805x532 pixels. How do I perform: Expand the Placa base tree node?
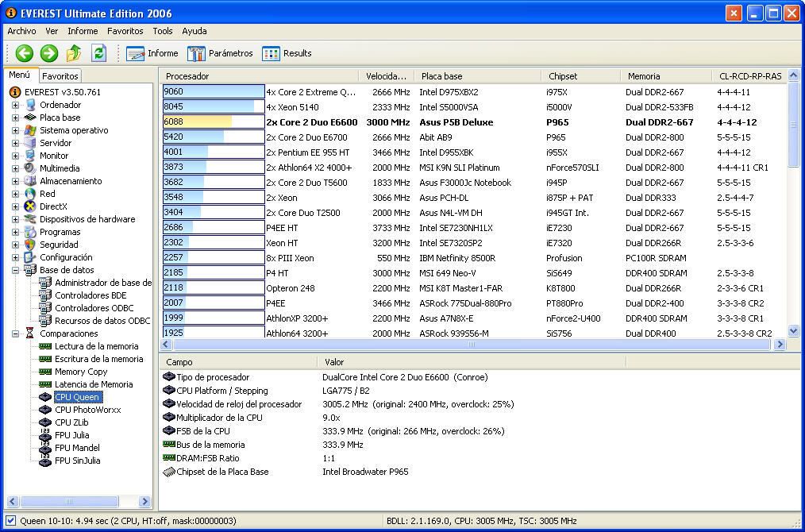click(15, 118)
